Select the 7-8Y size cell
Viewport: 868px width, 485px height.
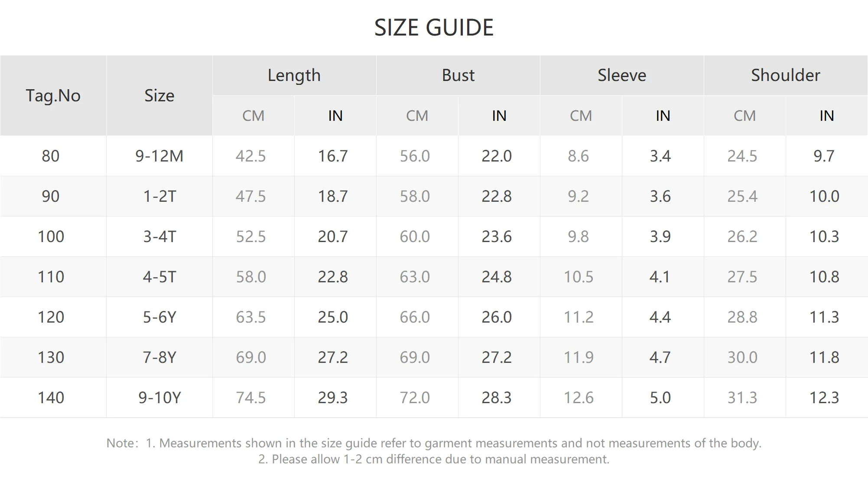[x=159, y=357]
